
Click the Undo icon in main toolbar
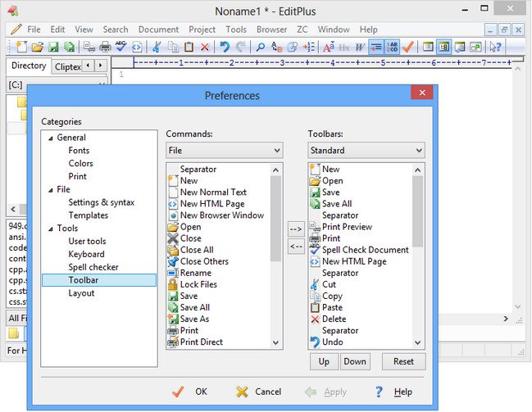coord(225,48)
